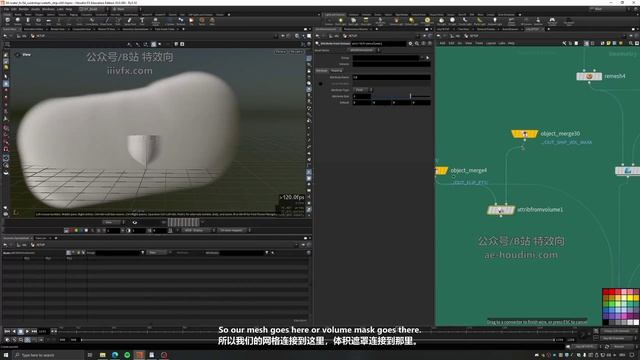Image resolution: width=640 pixels, height=360 pixels.
Task: Open the spreadsheet group filter dropdown
Action: click(142, 253)
